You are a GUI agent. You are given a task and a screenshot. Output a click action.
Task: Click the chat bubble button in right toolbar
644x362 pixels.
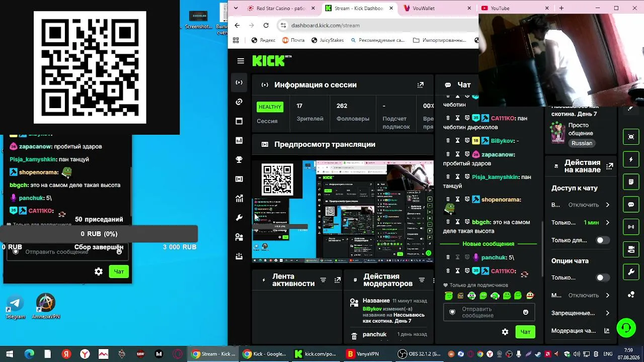pos(631,205)
